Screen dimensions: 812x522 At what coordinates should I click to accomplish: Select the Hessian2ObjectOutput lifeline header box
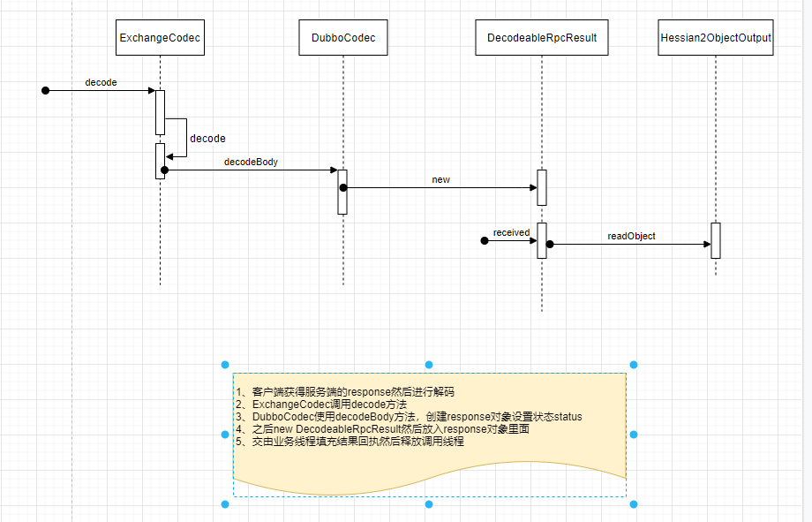click(x=716, y=37)
